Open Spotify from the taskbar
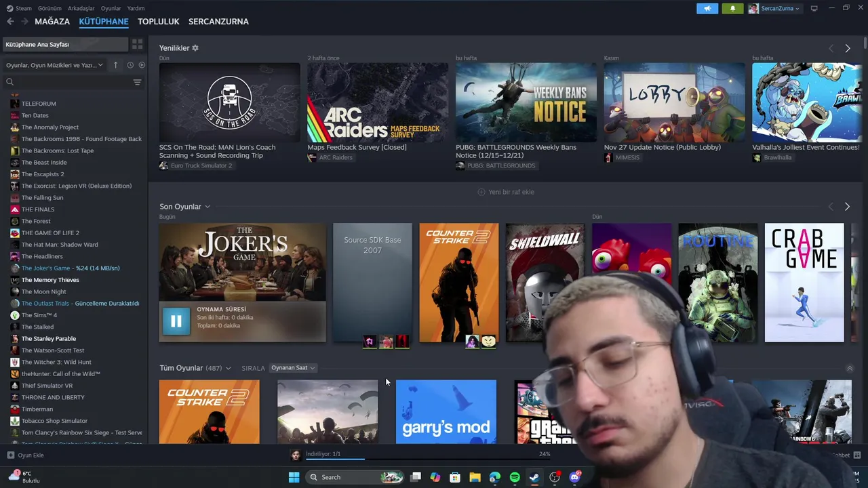The image size is (868, 488). [x=515, y=477]
